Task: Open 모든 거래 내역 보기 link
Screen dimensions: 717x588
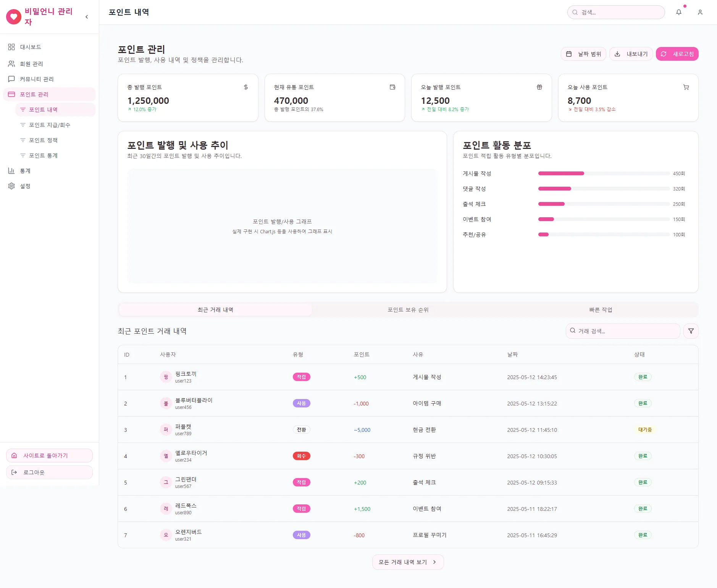Action: pyautogui.click(x=408, y=562)
